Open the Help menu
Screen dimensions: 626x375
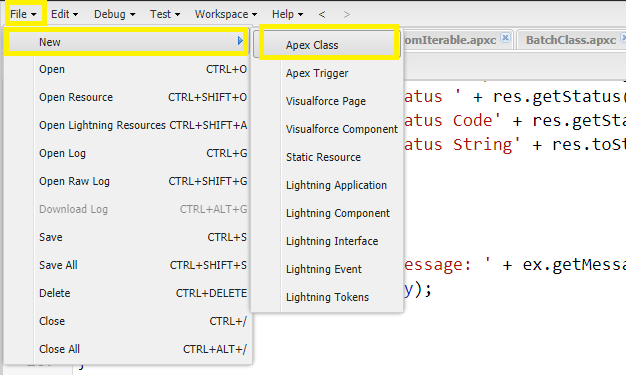(287, 14)
